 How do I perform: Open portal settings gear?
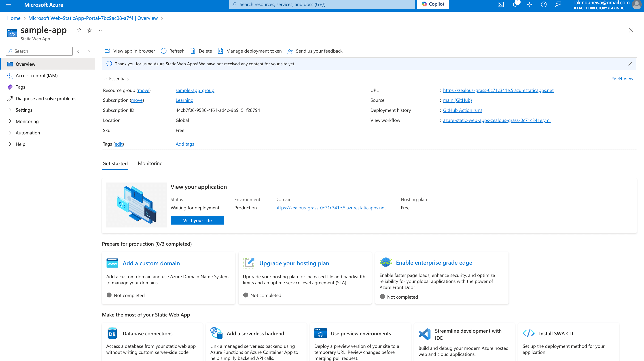coord(529,4)
